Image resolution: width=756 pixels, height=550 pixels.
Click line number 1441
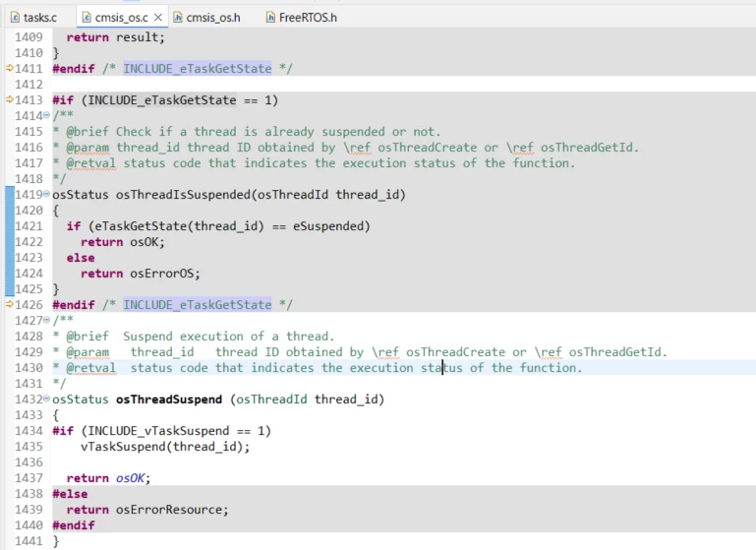pyautogui.click(x=29, y=541)
